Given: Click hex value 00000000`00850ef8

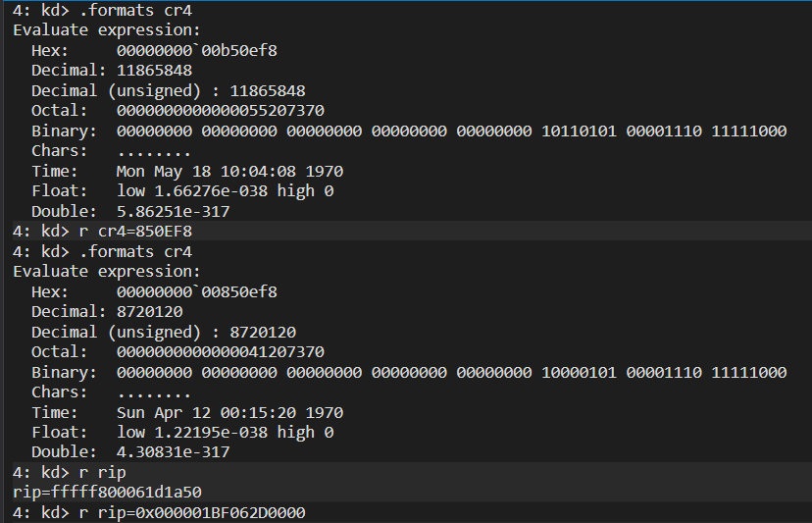Looking at the screenshot, I should 197,292.
